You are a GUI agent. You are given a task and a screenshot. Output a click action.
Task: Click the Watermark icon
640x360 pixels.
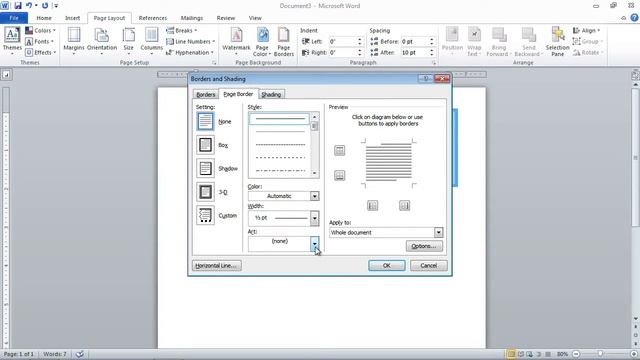(236, 41)
